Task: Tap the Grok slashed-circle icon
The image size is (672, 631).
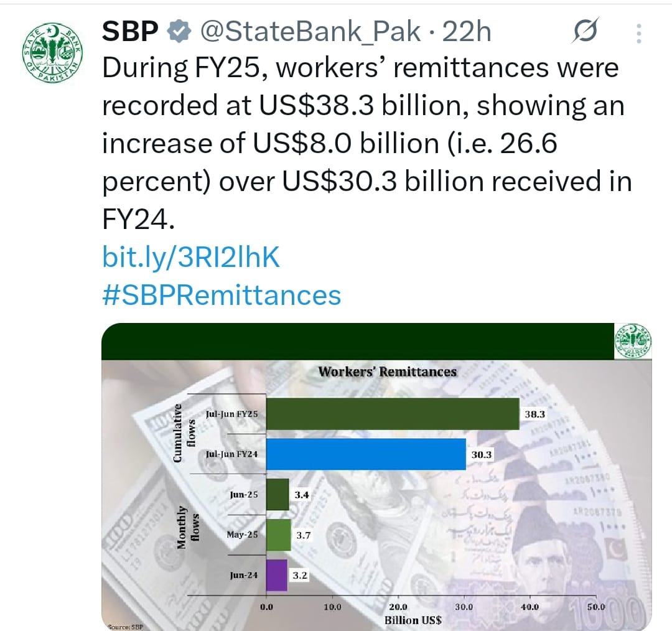Action: pos(584,31)
